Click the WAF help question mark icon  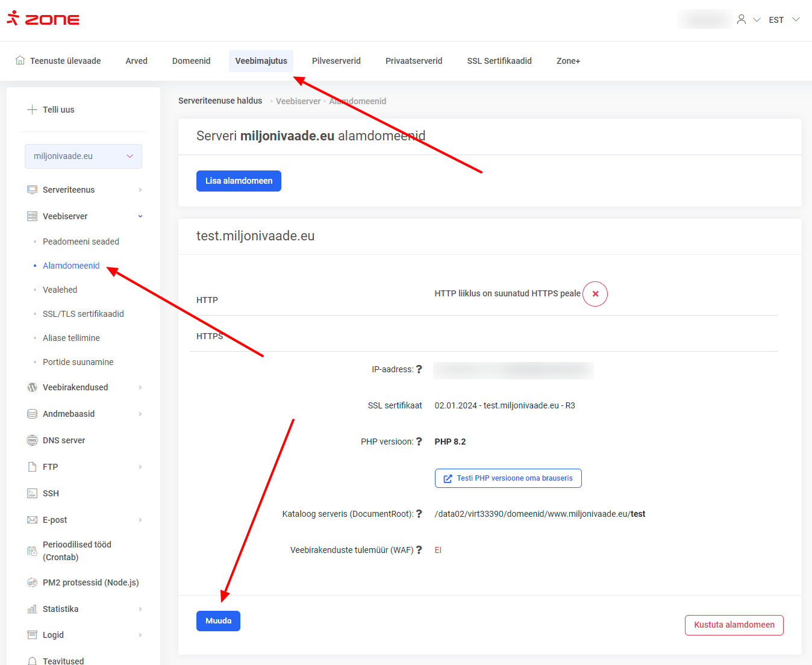419,550
